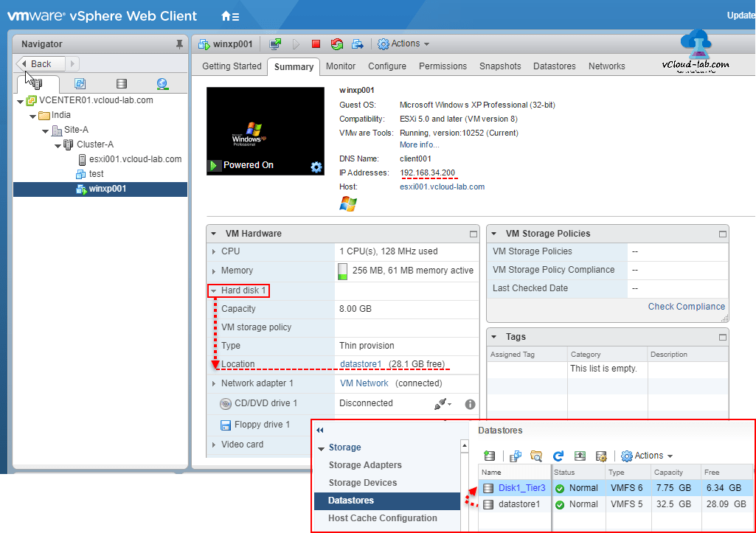Image resolution: width=756 pixels, height=533 pixels.
Task: Open the datastore file browser icon
Action: pos(536,456)
